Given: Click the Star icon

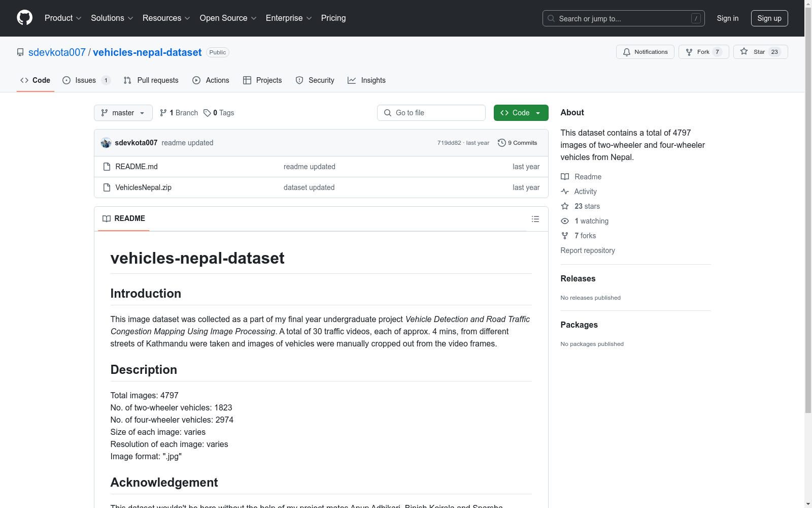Looking at the screenshot, I should pyautogui.click(x=744, y=51).
